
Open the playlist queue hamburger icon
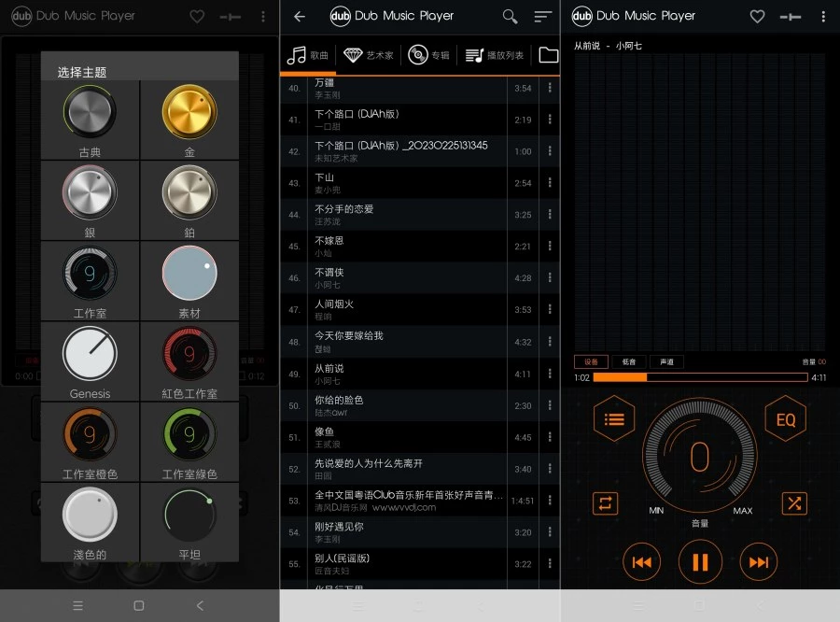[614, 419]
